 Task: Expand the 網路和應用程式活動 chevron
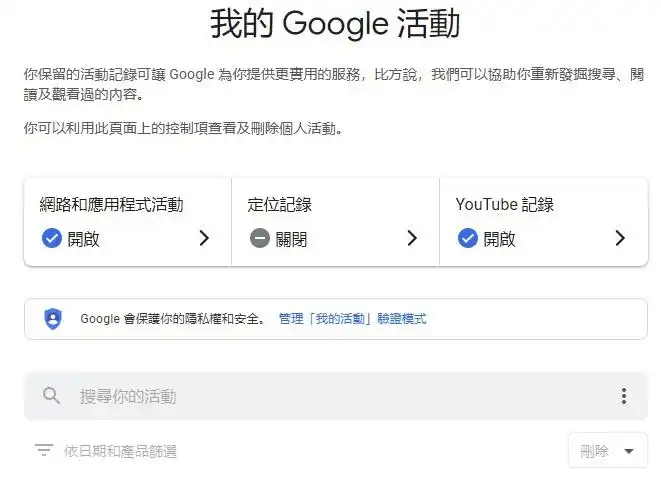pos(204,238)
